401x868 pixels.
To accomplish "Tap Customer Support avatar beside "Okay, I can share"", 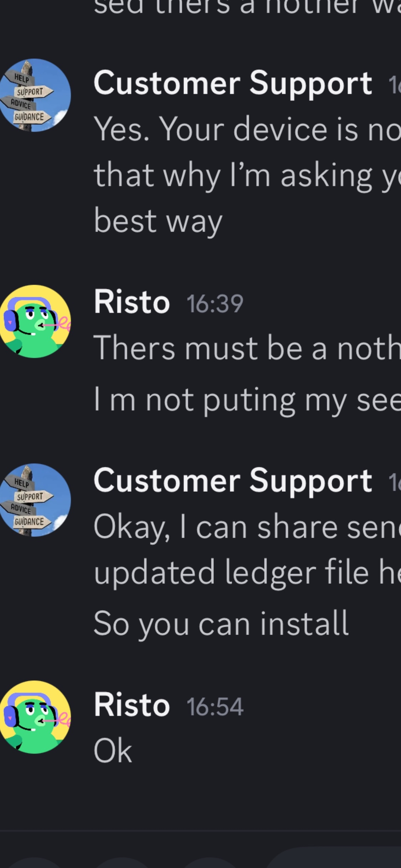I will pyautogui.click(x=35, y=500).
